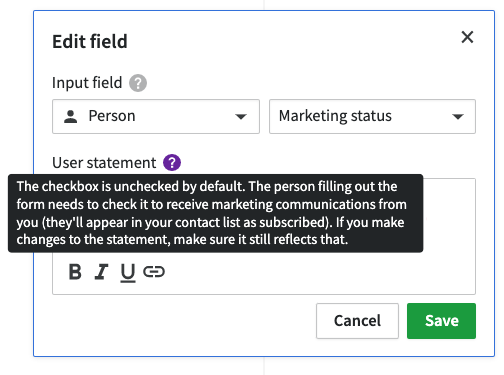
Task: Click the Input field label text
Action: click(87, 83)
